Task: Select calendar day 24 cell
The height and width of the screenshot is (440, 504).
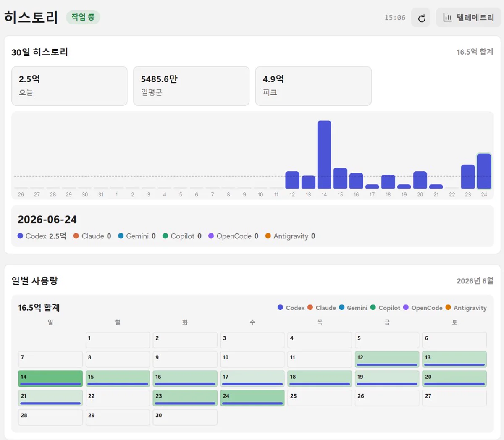Action: click(x=252, y=398)
